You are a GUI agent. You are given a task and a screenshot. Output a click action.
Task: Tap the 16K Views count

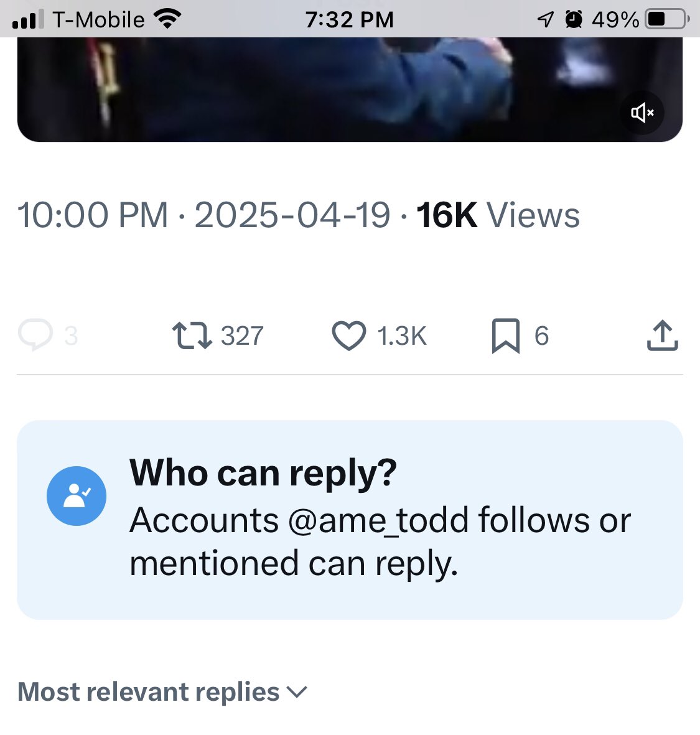pyautogui.click(x=498, y=215)
